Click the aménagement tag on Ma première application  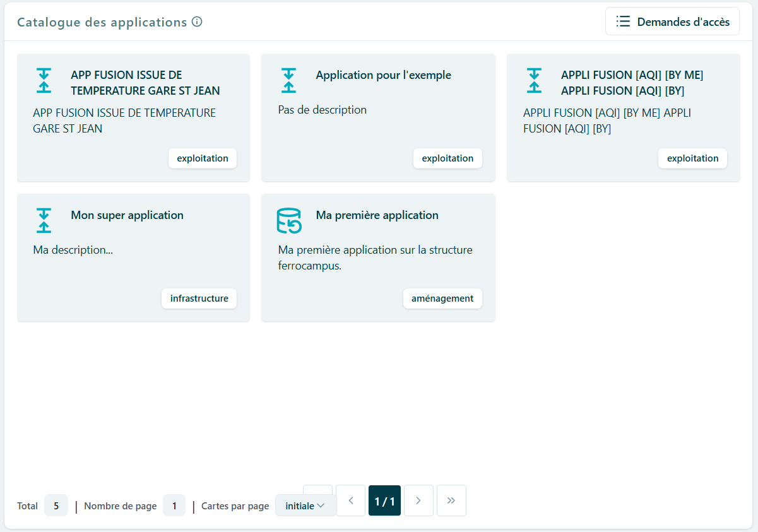click(442, 299)
